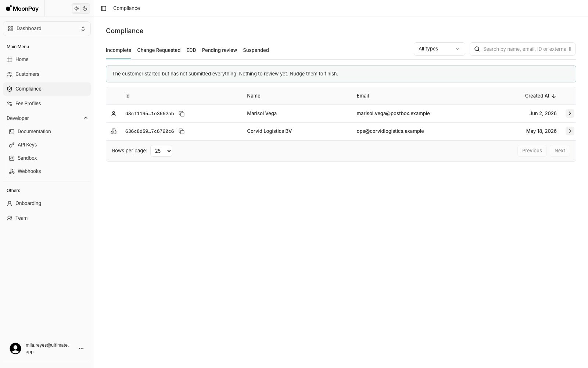Click the Id column header
This screenshot has height=368, width=588.
pos(127,96)
